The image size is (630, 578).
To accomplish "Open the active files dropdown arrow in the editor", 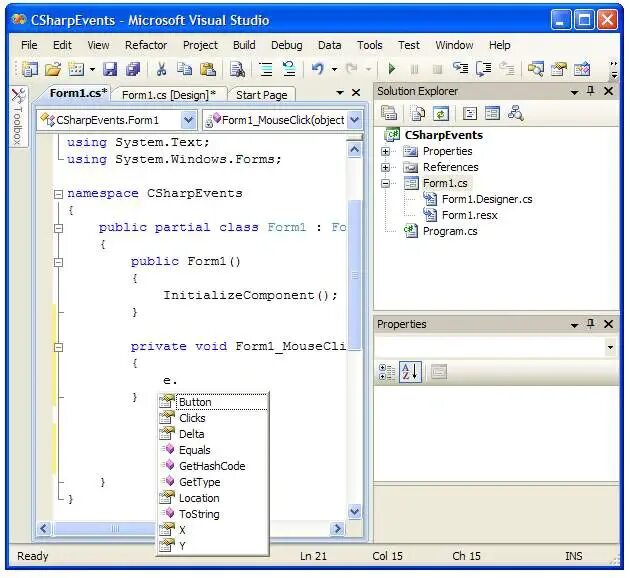I will (x=340, y=93).
